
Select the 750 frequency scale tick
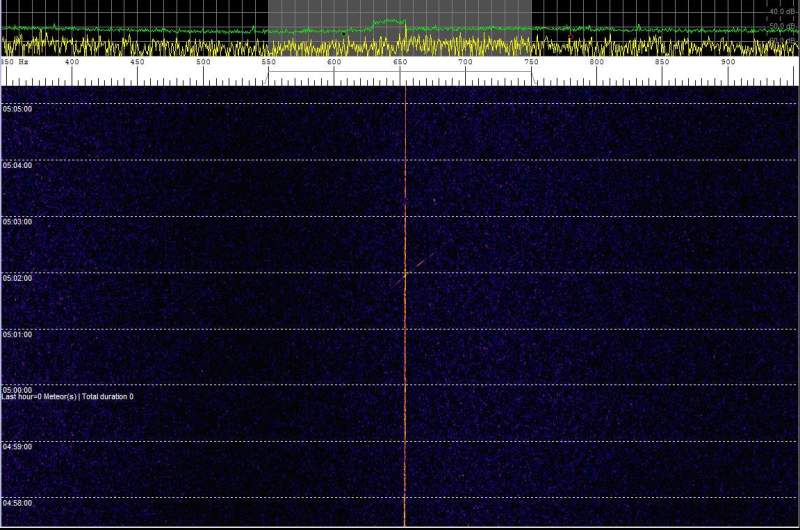coord(531,63)
